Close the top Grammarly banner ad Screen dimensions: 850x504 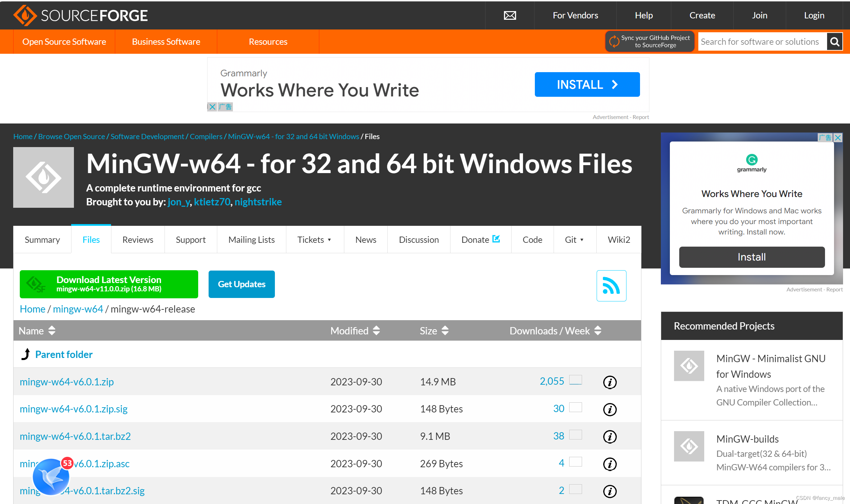click(212, 107)
